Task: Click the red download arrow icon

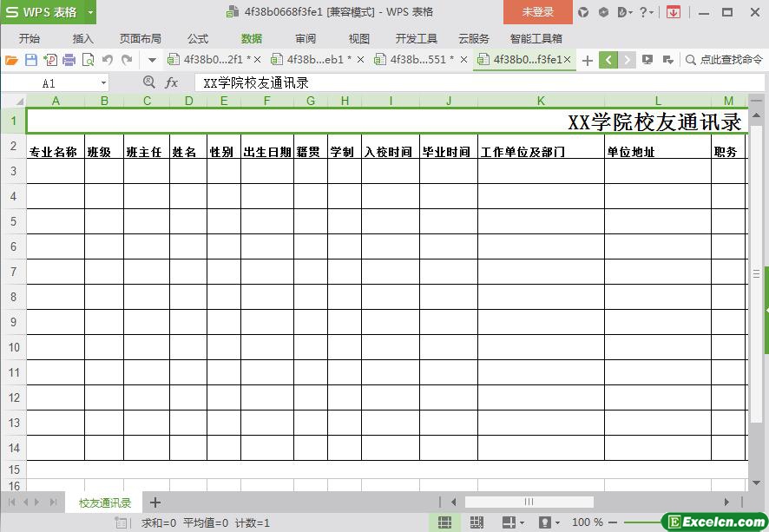Action: click(674, 12)
